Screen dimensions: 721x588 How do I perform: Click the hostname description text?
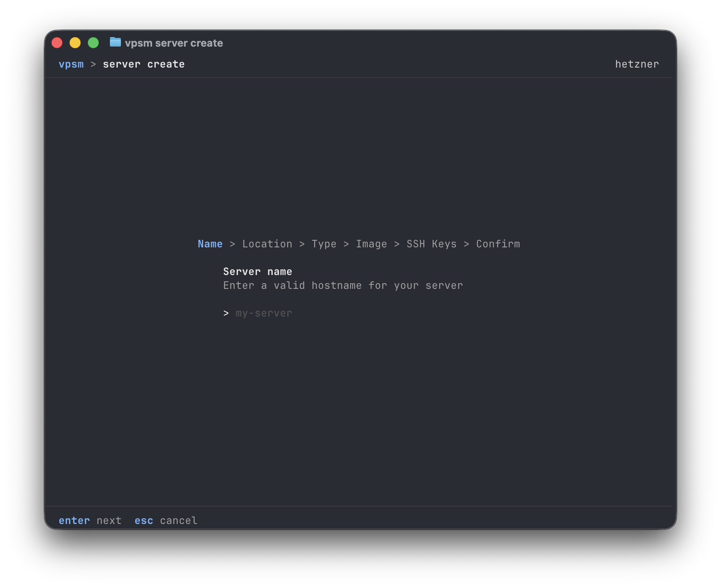(x=343, y=285)
